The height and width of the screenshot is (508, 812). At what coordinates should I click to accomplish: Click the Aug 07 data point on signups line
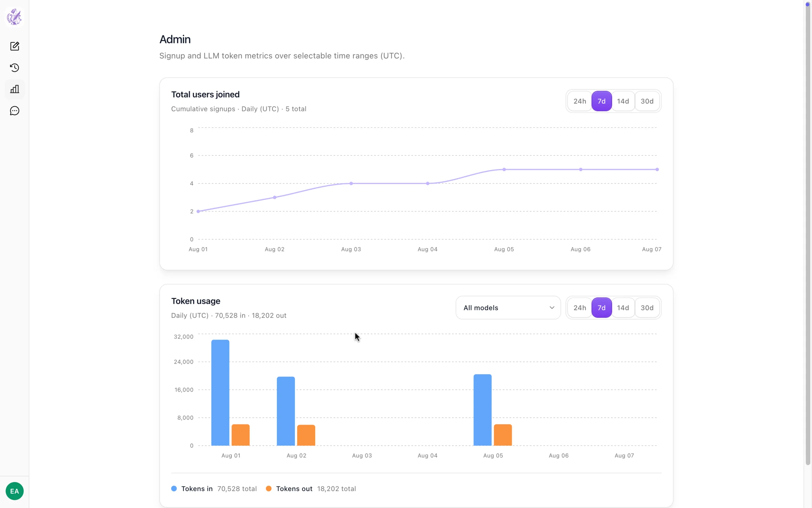click(x=657, y=169)
